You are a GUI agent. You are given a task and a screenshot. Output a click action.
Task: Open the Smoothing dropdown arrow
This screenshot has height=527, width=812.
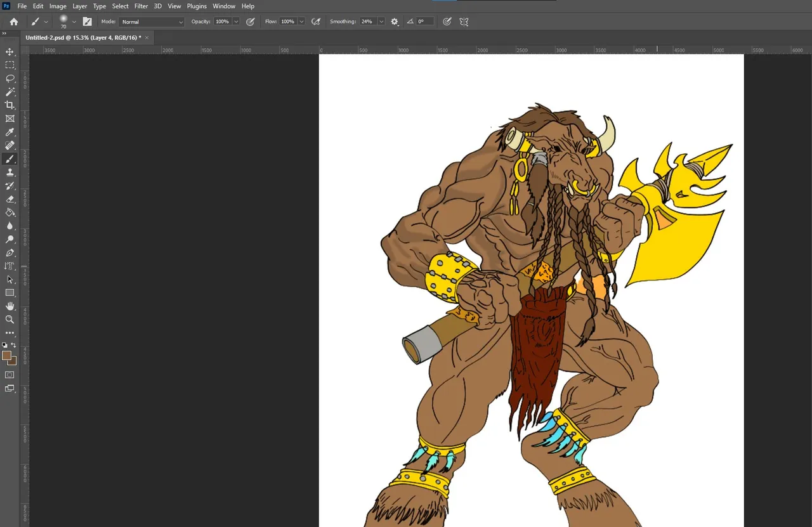[x=381, y=22]
